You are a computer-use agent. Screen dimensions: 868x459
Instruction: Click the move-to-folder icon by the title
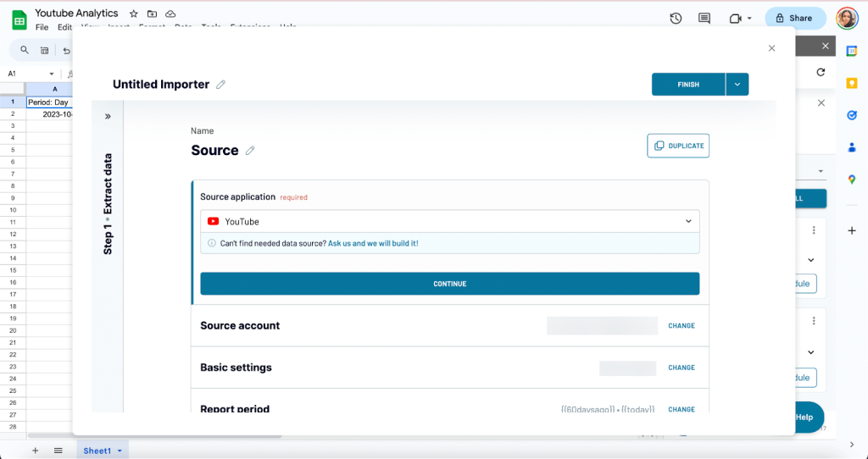pyautogui.click(x=152, y=14)
